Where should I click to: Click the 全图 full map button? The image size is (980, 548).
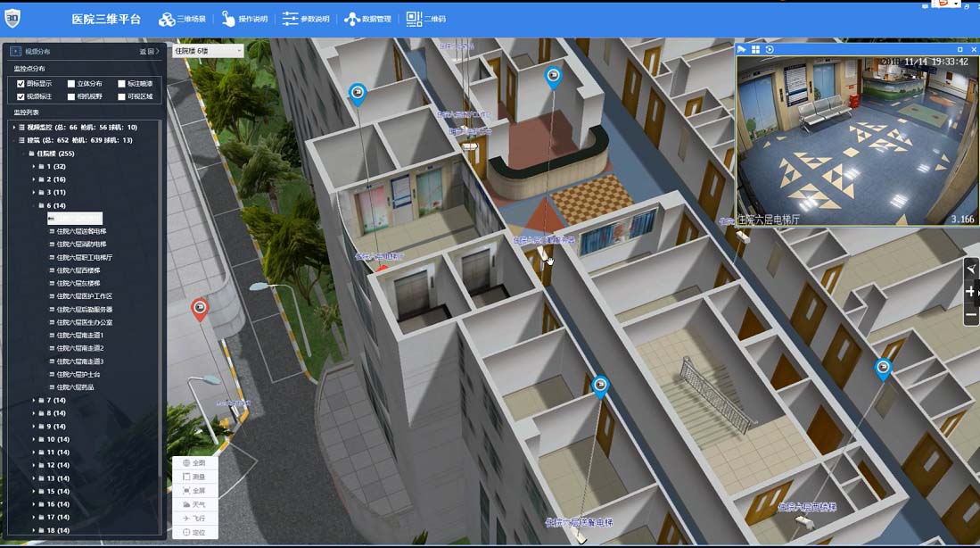click(194, 463)
